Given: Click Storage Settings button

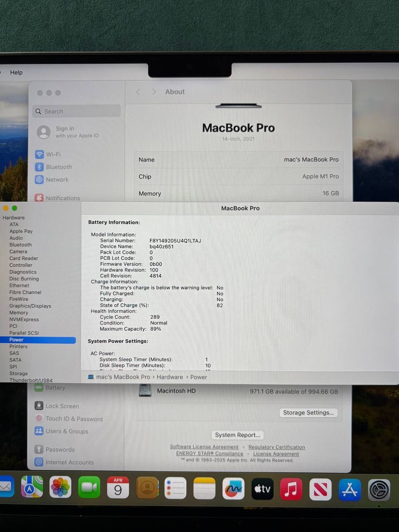Looking at the screenshot, I should point(308,412).
